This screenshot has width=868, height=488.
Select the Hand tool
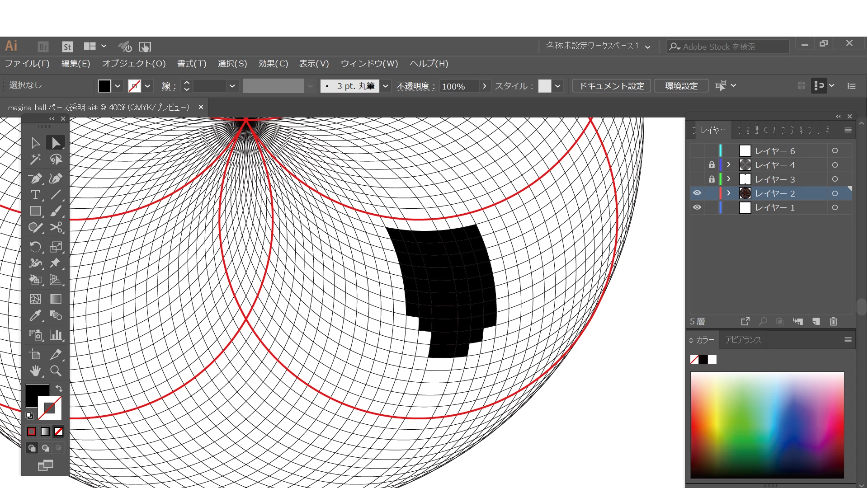coord(35,371)
